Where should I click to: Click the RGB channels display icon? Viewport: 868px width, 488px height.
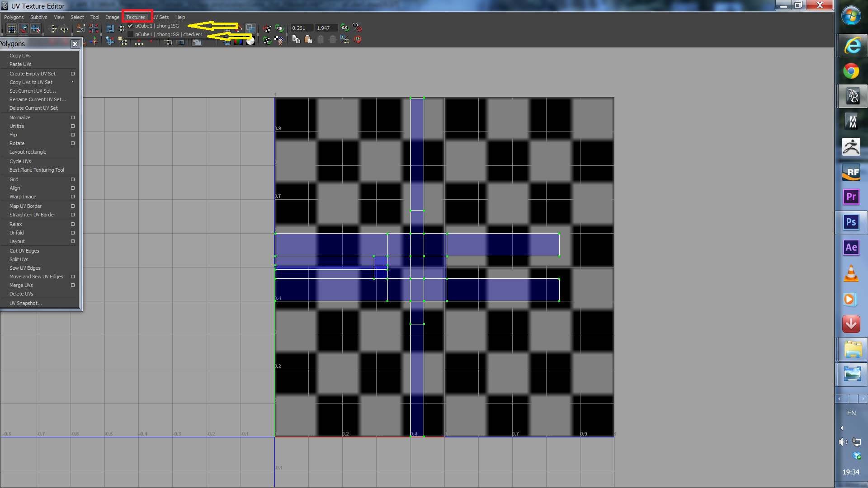238,41
